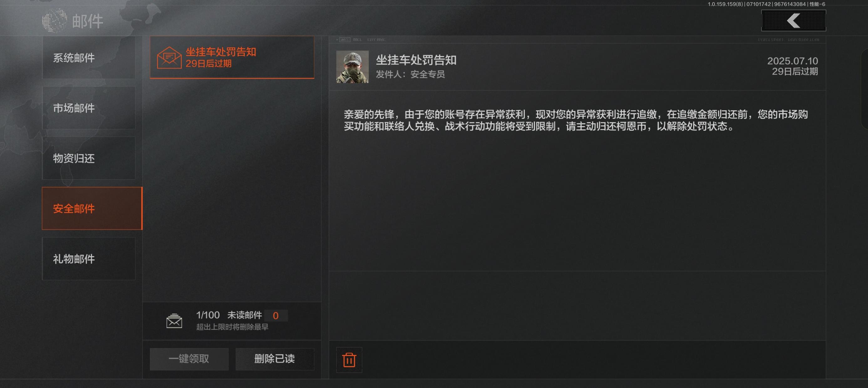Select the 坐挂车处罚告知 mail item
This screenshot has height=388, width=868.
pos(232,57)
